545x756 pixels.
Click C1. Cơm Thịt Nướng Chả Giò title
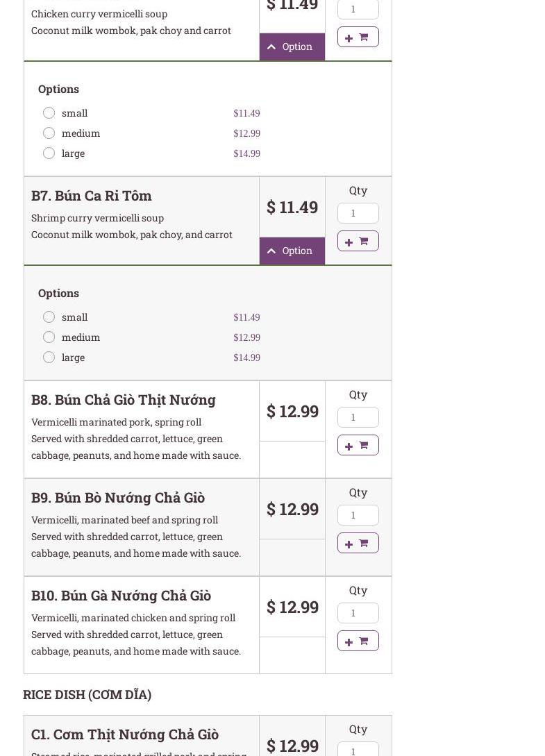tap(124, 734)
